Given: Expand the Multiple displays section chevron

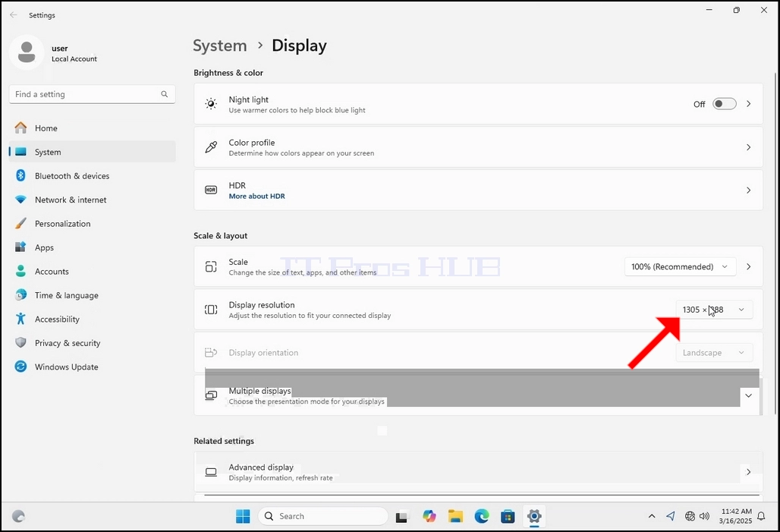Looking at the screenshot, I should pyautogui.click(x=748, y=395).
